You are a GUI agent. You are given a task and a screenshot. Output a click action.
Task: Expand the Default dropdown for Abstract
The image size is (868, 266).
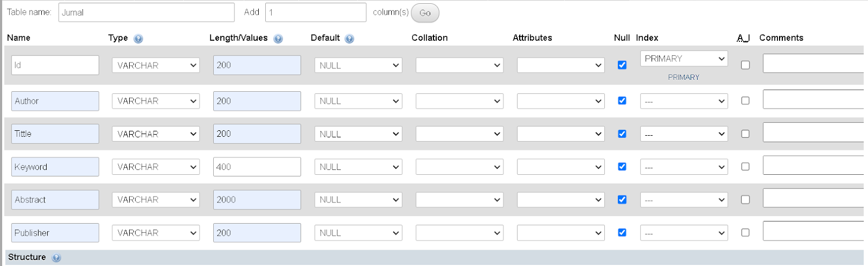[358, 200]
